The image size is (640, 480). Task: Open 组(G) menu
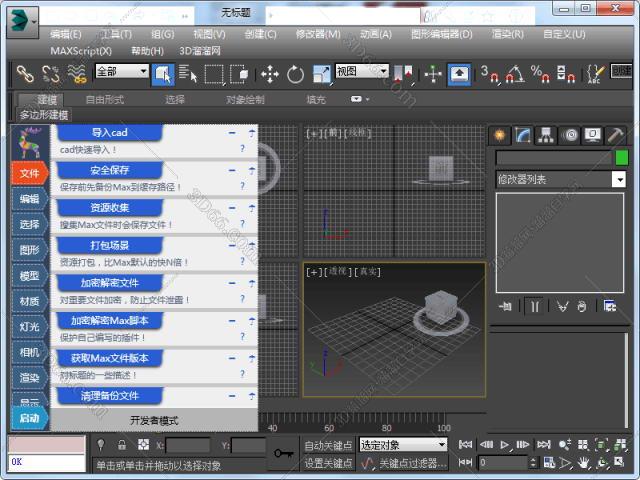[x=163, y=34]
